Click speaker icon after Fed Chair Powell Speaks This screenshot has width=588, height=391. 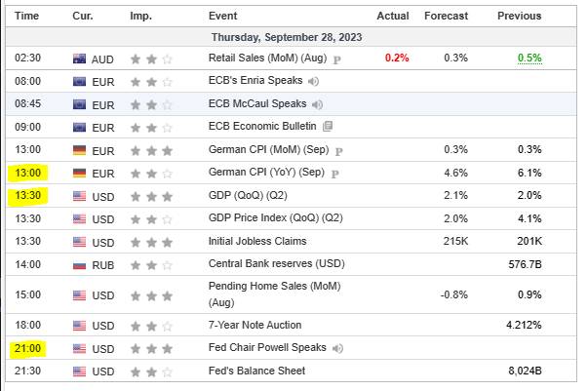pos(336,348)
